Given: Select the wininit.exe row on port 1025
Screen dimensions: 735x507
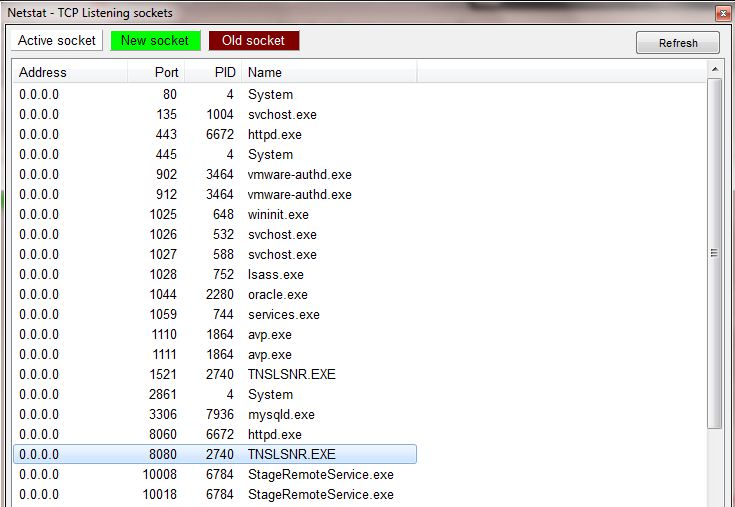Looking at the screenshot, I should (x=278, y=214).
